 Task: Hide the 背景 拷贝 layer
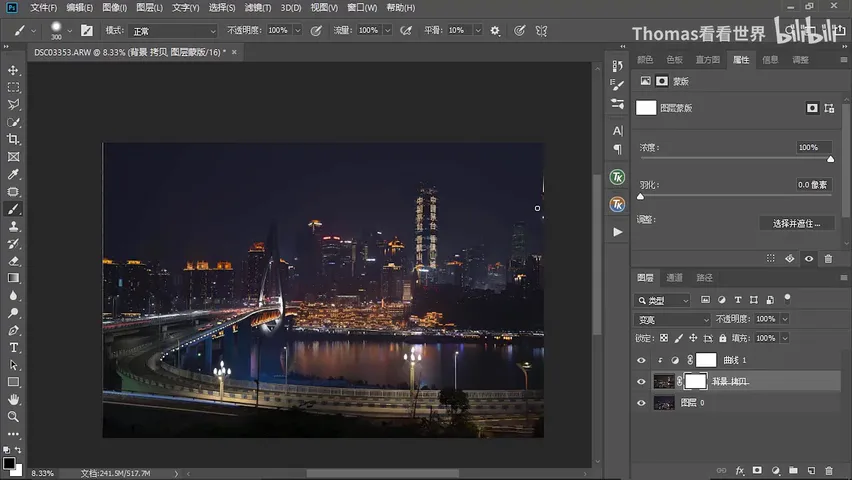click(x=641, y=382)
